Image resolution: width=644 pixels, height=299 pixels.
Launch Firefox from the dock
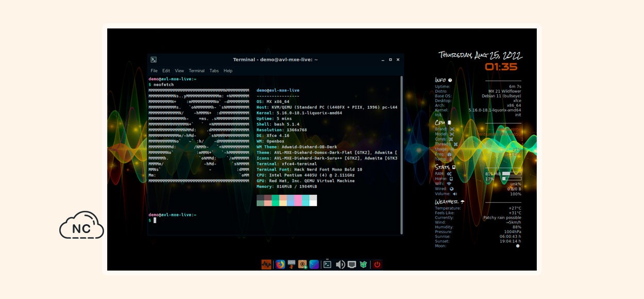point(280,264)
